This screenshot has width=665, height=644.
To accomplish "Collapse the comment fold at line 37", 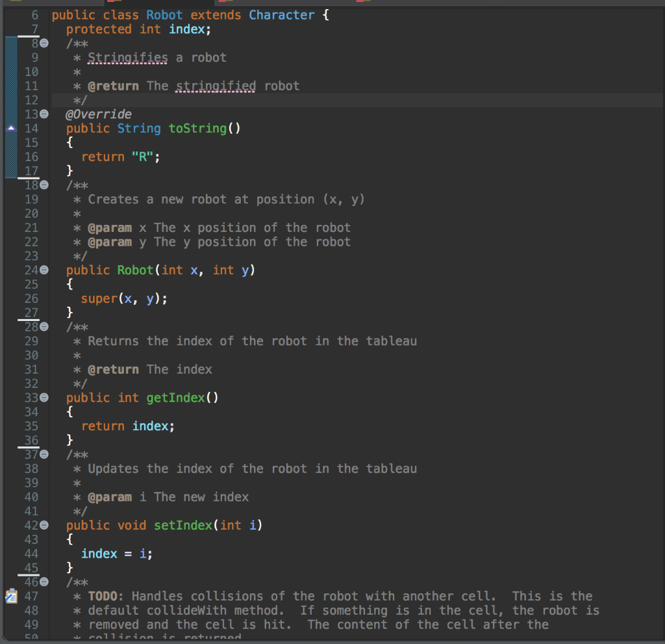I will pyautogui.click(x=44, y=455).
